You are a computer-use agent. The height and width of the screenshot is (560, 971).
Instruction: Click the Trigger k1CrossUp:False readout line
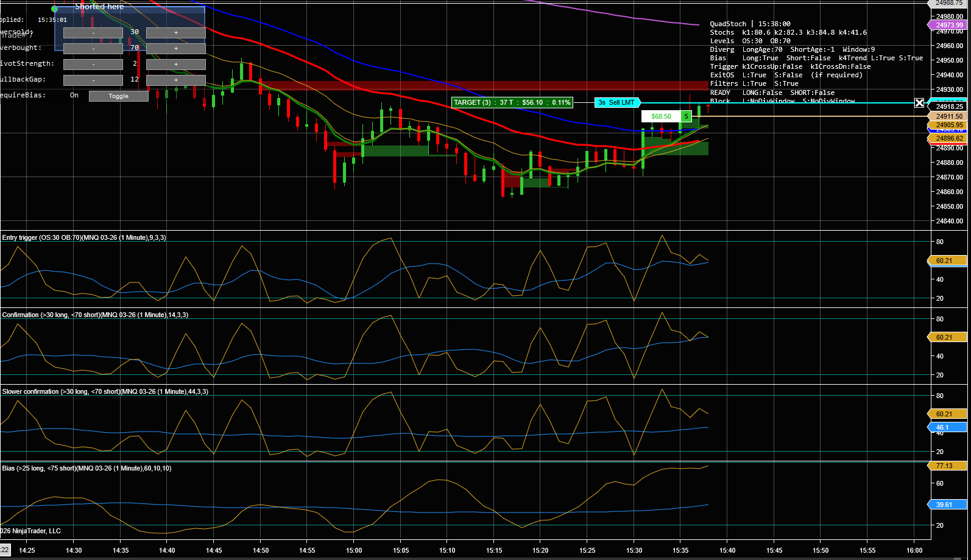tap(790, 66)
